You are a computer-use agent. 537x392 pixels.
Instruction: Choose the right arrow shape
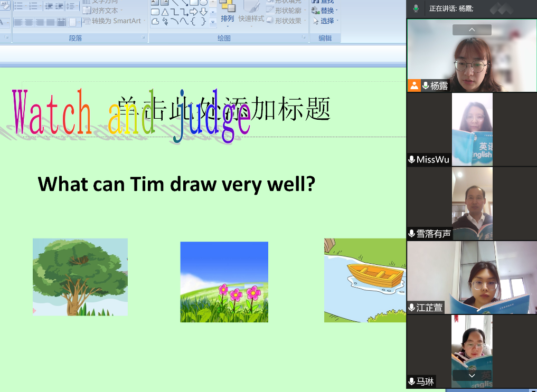coord(194,12)
